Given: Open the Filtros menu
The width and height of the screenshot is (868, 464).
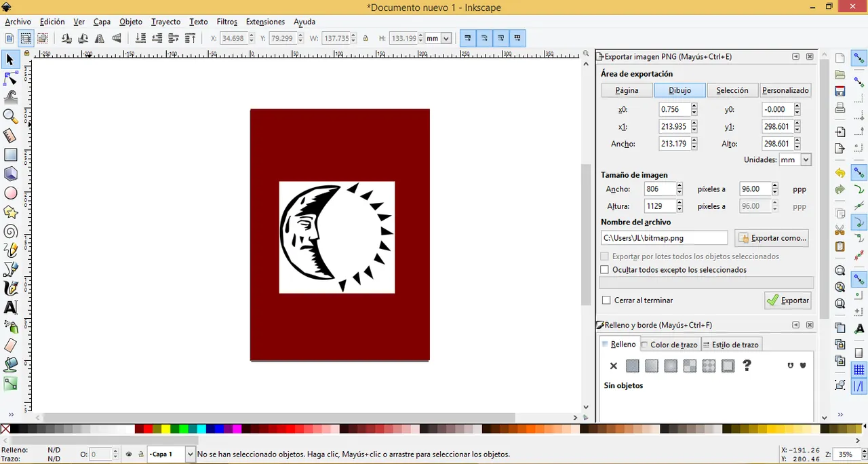Looking at the screenshot, I should point(226,22).
